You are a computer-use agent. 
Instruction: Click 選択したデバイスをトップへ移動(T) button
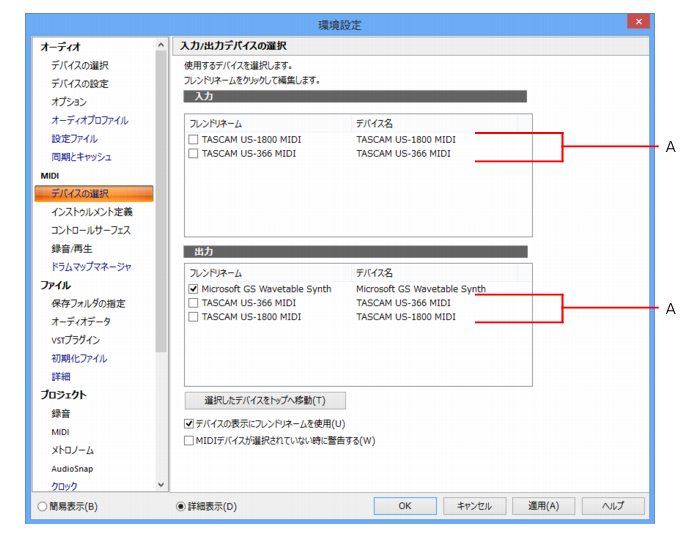(265, 401)
